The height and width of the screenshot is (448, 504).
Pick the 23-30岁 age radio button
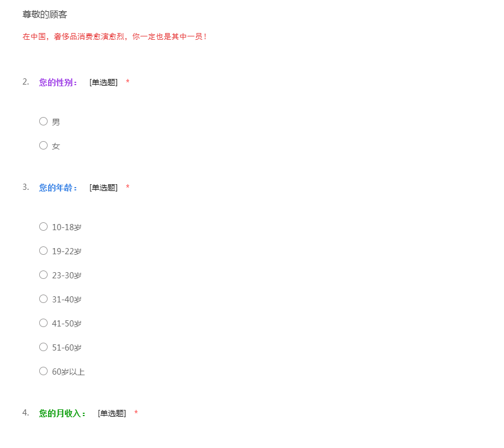click(x=43, y=275)
